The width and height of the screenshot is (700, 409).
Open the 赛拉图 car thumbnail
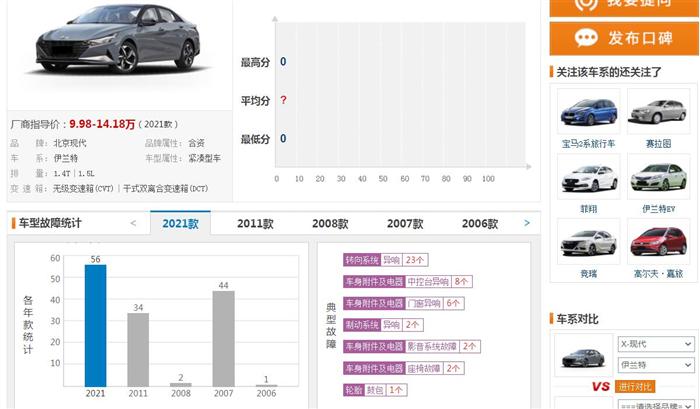click(x=658, y=111)
